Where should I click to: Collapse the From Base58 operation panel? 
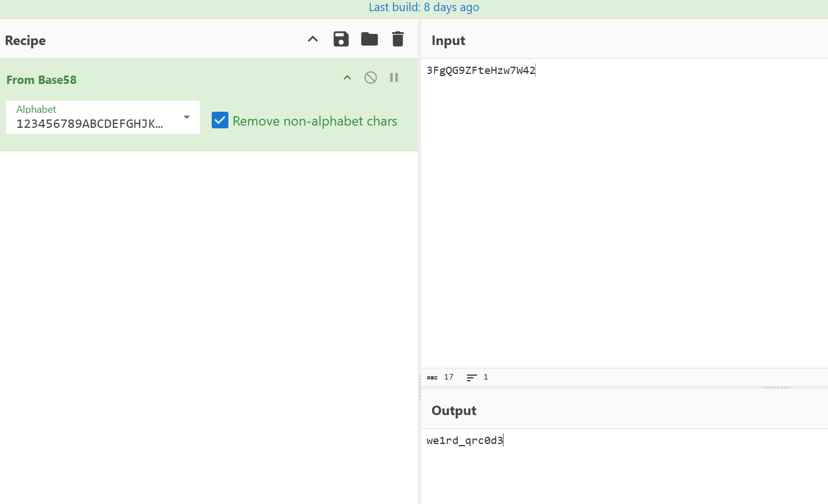coord(347,77)
